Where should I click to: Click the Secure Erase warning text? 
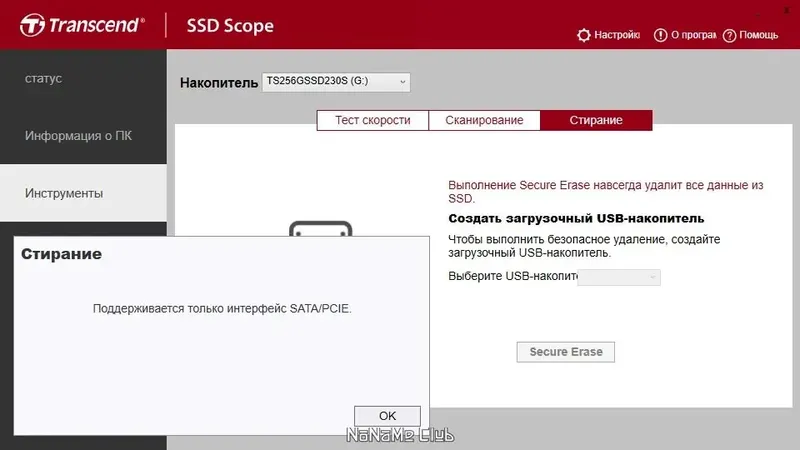(x=606, y=192)
